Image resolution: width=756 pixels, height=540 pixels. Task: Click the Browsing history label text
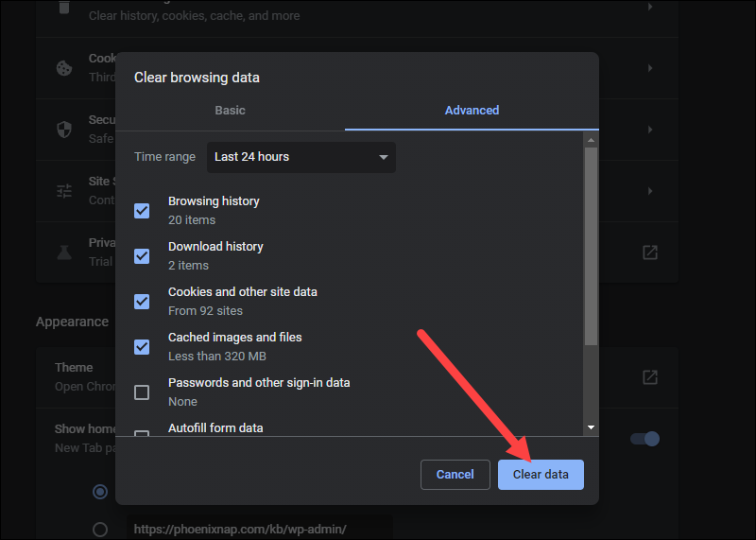[214, 201]
